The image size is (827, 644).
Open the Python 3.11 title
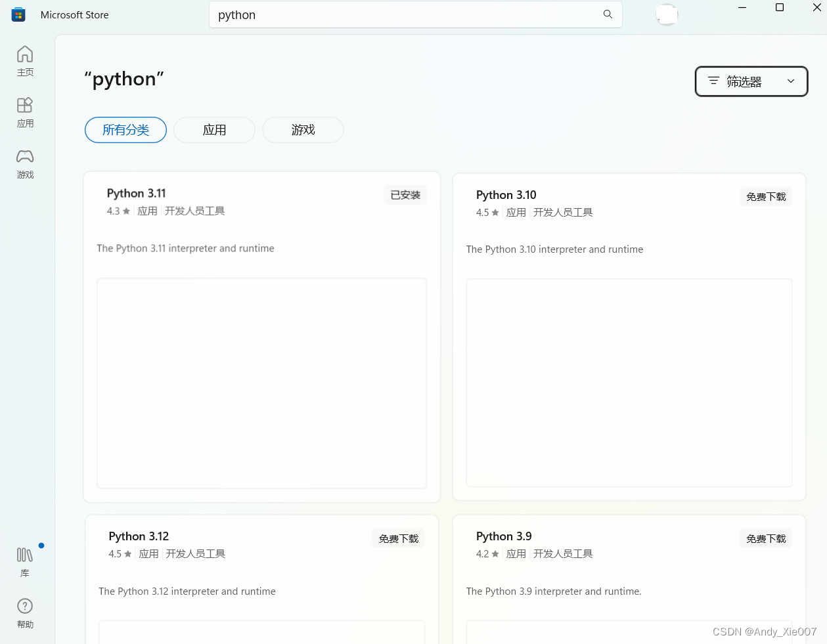(x=137, y=193)
